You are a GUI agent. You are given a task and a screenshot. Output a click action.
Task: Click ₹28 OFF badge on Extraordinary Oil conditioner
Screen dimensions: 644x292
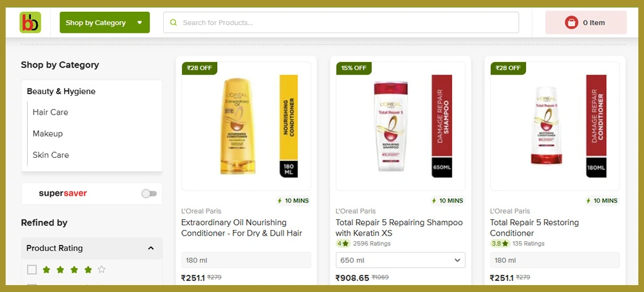(x=200, y=68)
